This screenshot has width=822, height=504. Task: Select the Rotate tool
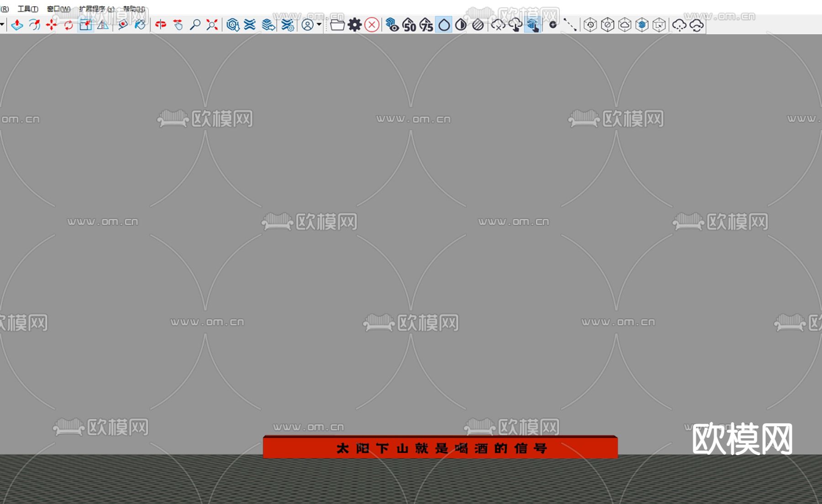[68, 26]
